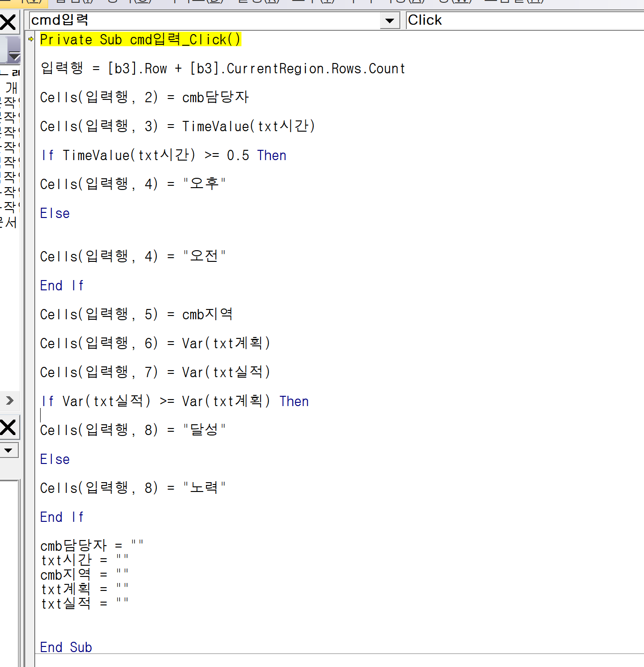Click the Cells(입력행, 3) TimeValue assignment line
This screenshot has height=667, width=644.
tap(177, 126)
